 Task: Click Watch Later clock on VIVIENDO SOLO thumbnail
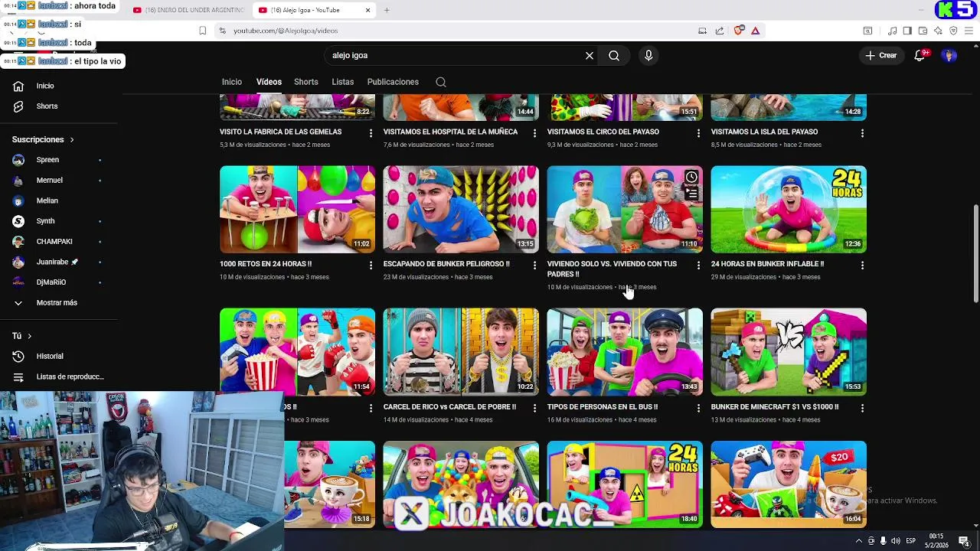691,178
